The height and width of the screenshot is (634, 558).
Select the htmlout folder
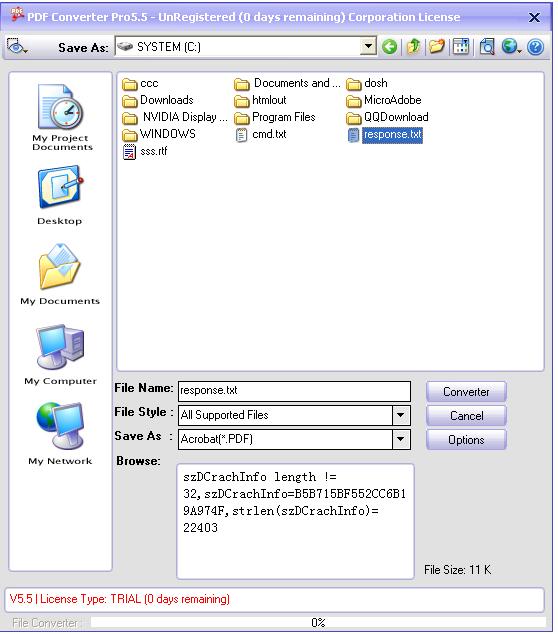coord(260,100)
